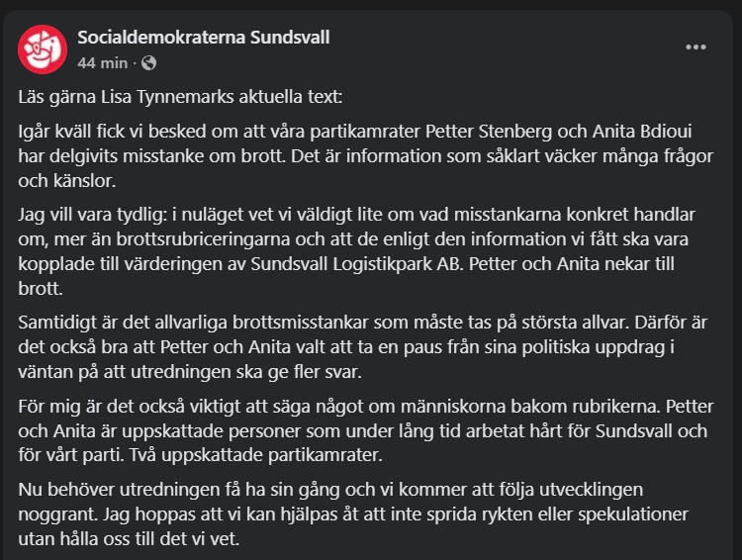Open the Socialdemokraterna Sundsvall page name
The image size is (742, 560).
click(x=203, y=38)
